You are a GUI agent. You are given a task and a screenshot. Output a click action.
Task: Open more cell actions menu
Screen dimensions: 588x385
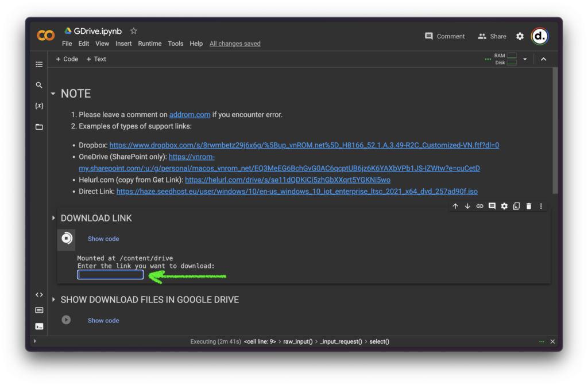pyautogui.click(x=541, y=206)
